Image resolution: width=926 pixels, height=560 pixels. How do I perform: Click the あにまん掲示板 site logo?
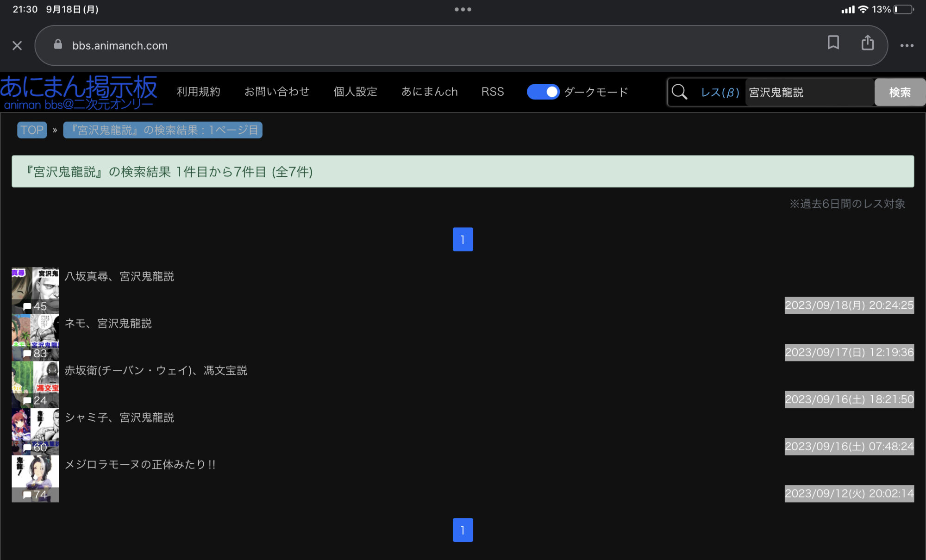tap(79, 92)
